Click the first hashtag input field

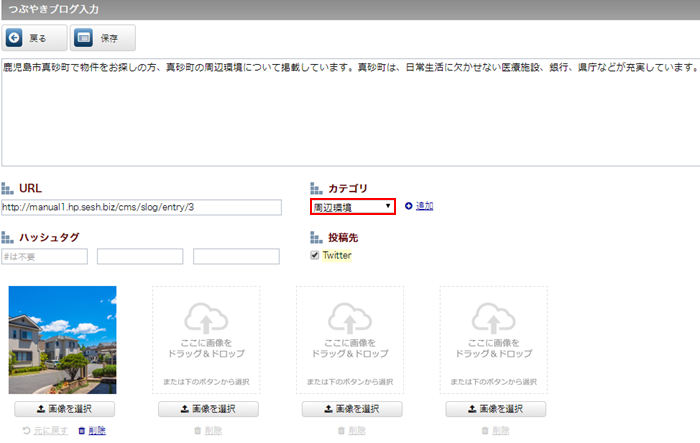click(x=44, y=257)
